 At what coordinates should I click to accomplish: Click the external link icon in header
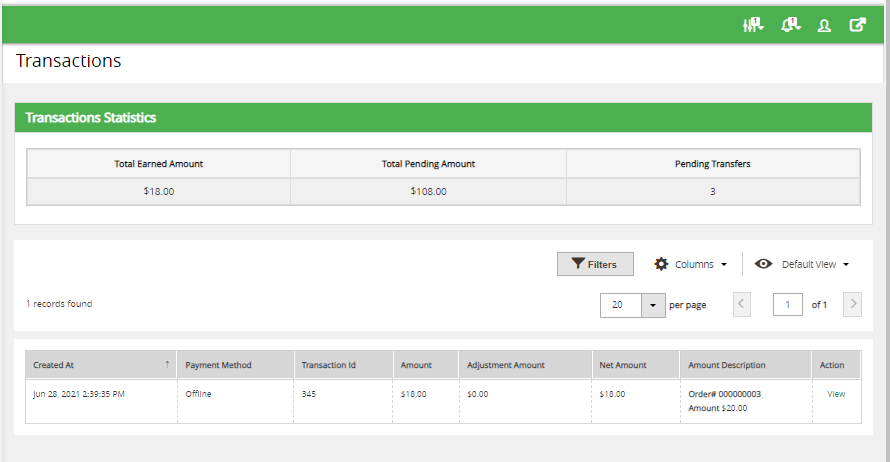[x=857, y=25]
